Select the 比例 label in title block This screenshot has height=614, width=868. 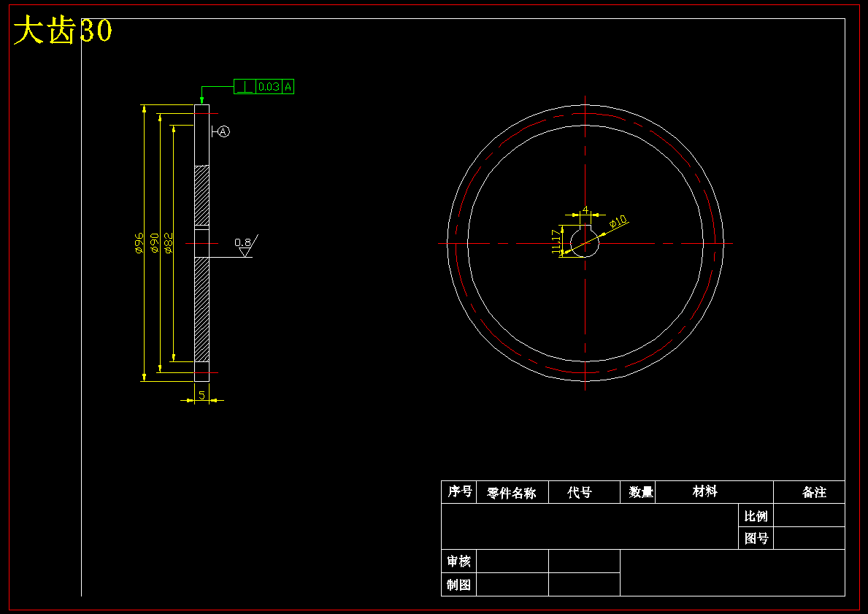tap(756, 516)
